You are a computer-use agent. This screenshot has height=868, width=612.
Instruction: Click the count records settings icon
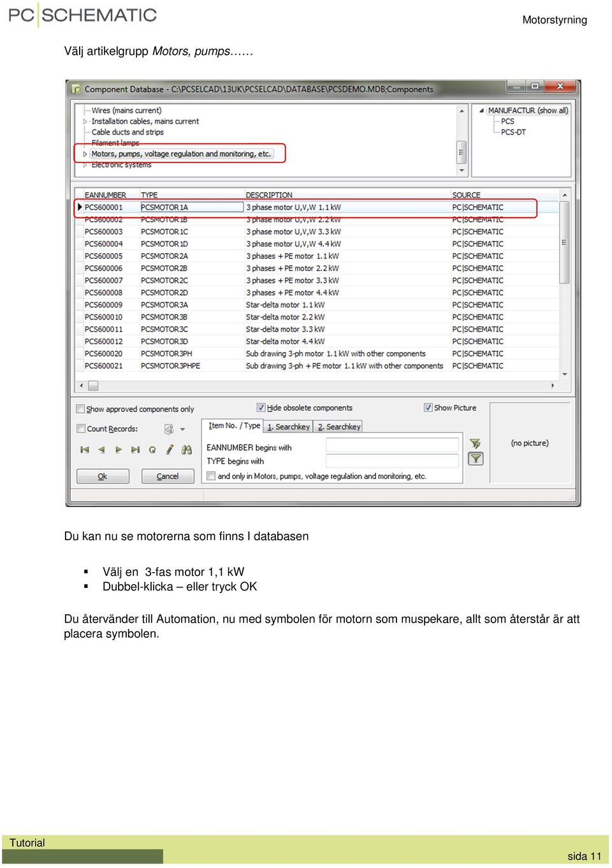click(x=169, y=429)
